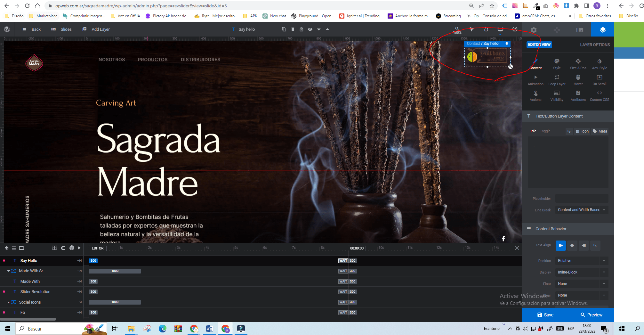Open the layer Visibility settings
The width and height of the screenshot is (644, 335).
click(557, 96)
